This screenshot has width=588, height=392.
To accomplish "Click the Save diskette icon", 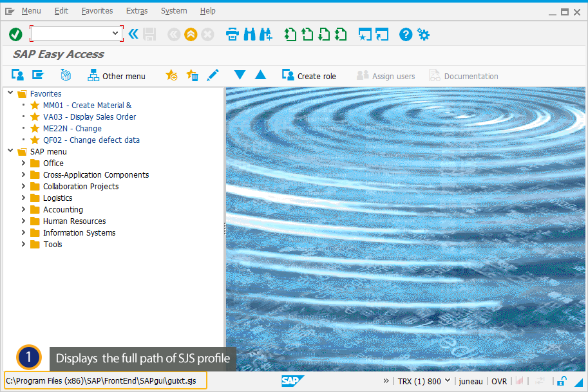I will coord(149,35).
